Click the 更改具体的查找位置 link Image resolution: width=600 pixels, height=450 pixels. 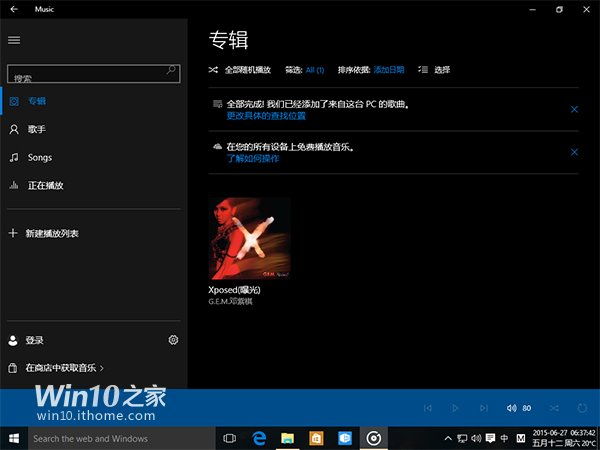tap(266, 116)
